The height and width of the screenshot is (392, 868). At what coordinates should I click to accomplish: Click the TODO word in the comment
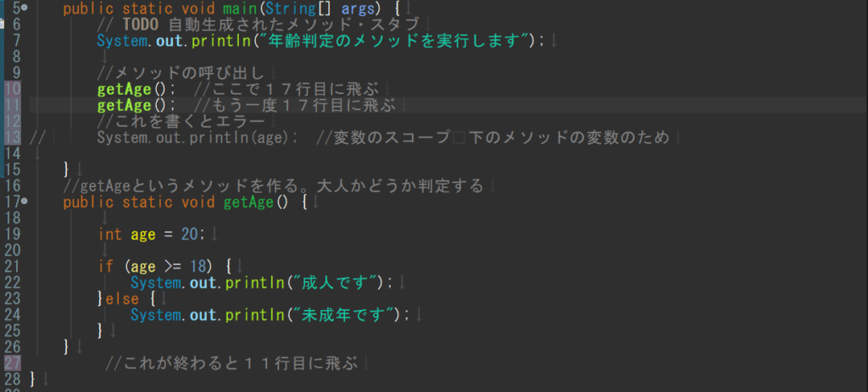pos(142,25)
